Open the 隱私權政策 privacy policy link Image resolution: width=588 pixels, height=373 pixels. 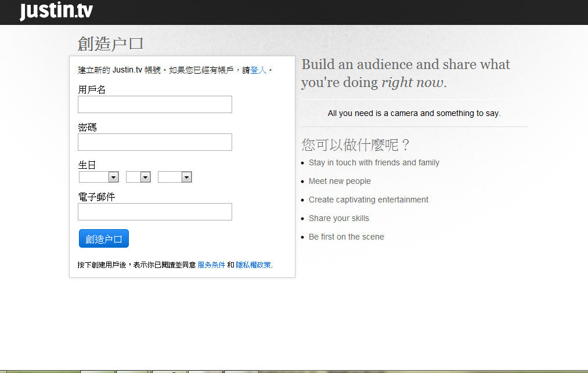coord(253,265)
